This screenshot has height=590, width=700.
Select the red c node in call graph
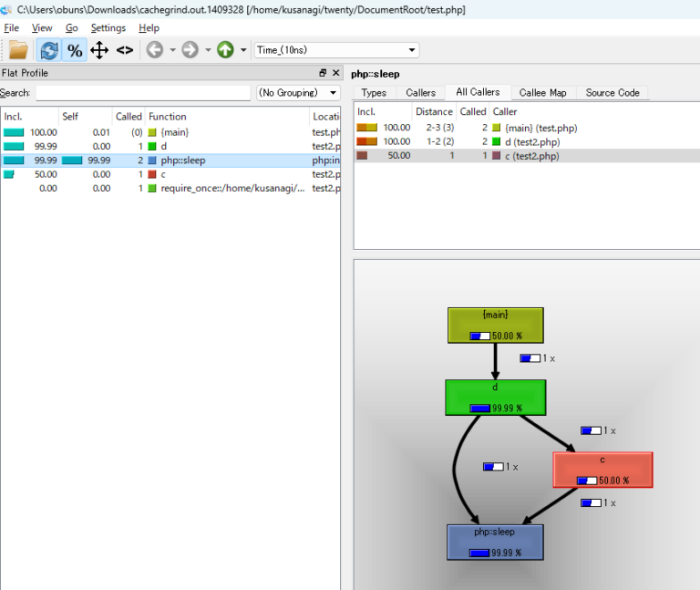[x=602, y=470]
